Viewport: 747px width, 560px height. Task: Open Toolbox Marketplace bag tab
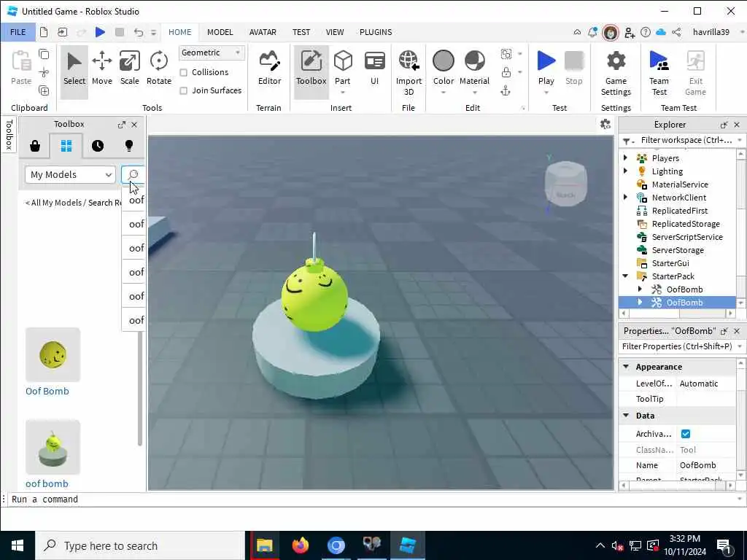point(35,146)
